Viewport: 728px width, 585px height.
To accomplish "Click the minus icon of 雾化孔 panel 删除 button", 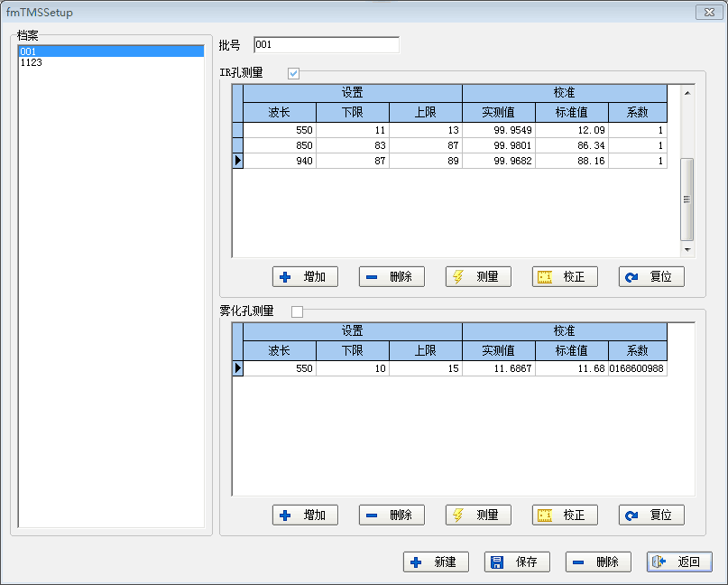I will click(x=372, y=515).
